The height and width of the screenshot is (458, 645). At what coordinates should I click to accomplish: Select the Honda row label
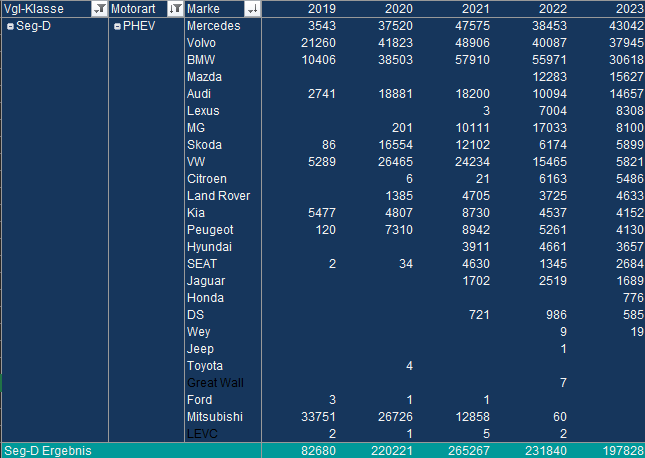pyautogui.click(x=205, y=298)
